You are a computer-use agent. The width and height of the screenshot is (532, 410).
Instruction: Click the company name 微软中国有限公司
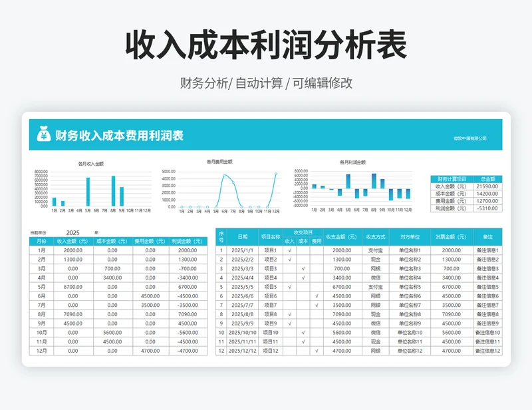(x=470, y=138)
